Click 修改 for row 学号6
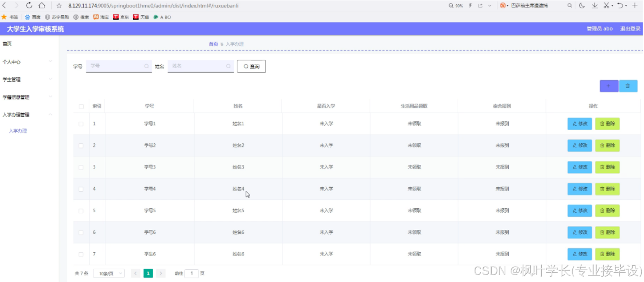Viewport: 644px width, 282px height. point(580,232)
